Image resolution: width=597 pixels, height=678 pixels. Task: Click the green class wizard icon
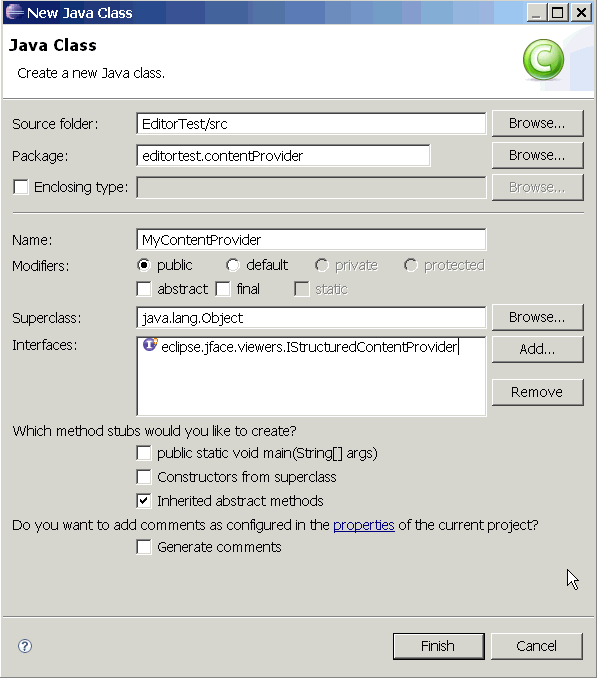click(x=543, y=60)
